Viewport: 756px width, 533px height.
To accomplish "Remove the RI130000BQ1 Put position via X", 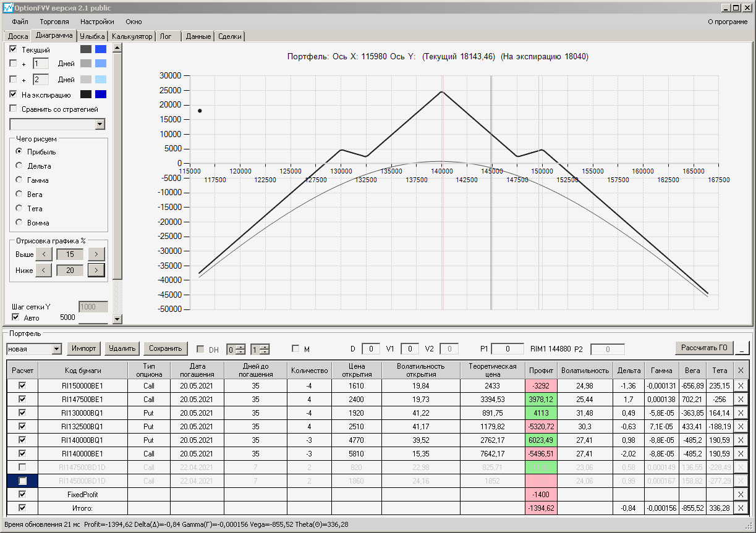I will tap(741, 413).
